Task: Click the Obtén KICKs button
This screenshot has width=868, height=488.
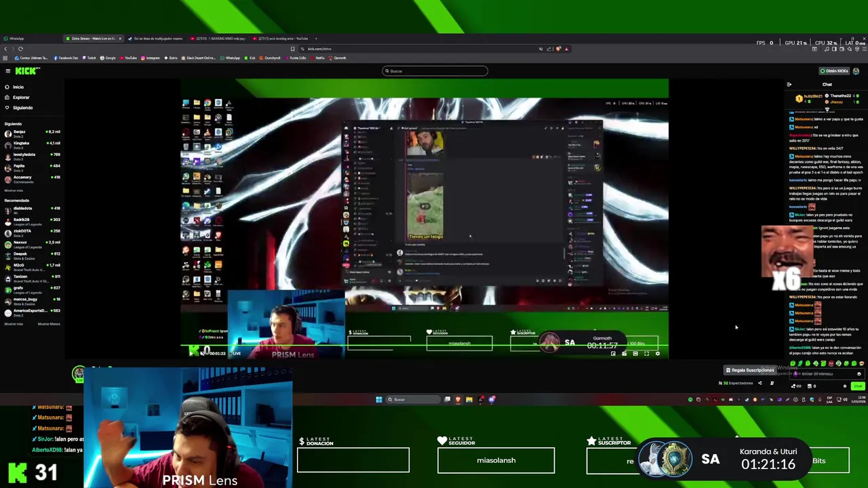Action: [835, 71]
